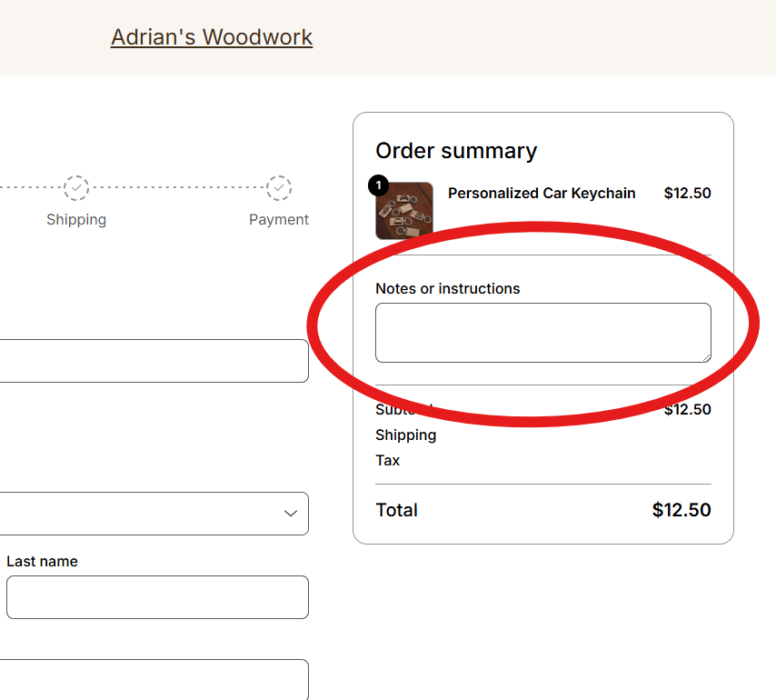
Task: Focus the Notes or instructions text box
Action: tap(542, 333)
